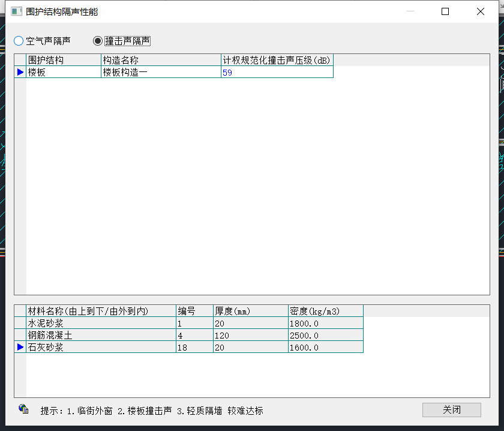504x431 pixels.
Task: Maximize the 围护结构隔声性能 dialog window
Action: point(445,11)
